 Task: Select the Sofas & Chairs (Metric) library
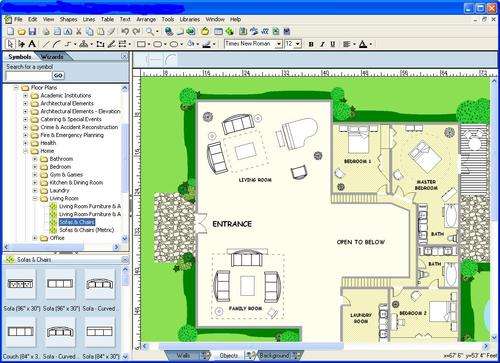point(87,230)
